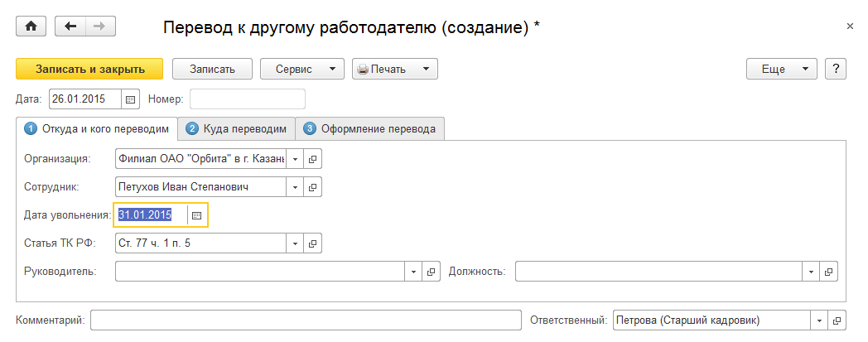
Task: Open the Печать menu
Action: 394,69
